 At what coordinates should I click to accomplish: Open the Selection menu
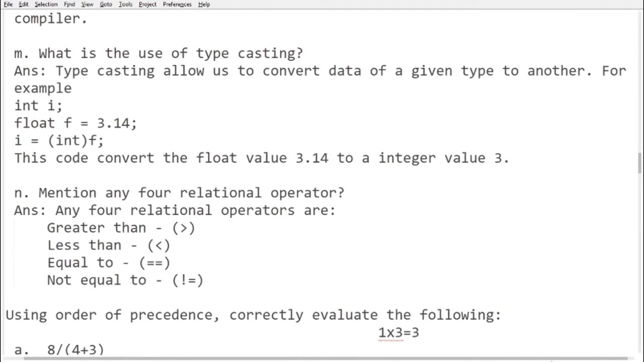46,4
